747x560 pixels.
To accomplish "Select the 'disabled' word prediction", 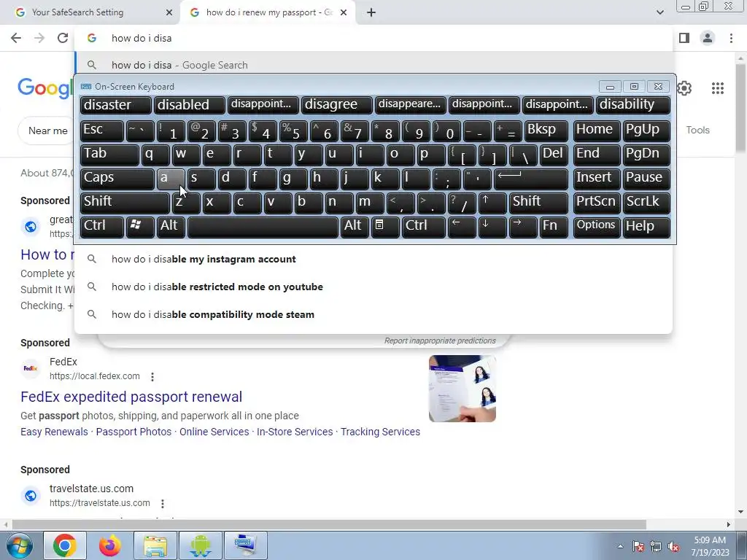I will 189,105.
